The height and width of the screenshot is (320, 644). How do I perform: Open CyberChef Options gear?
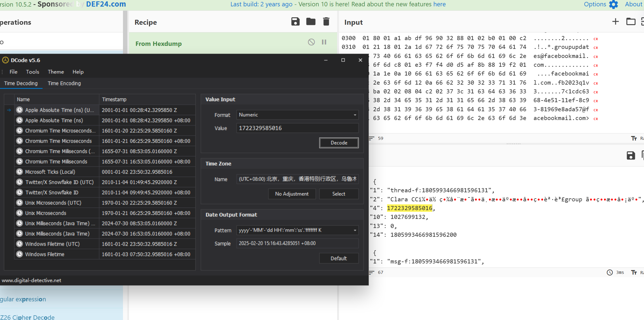pos(614,4)
